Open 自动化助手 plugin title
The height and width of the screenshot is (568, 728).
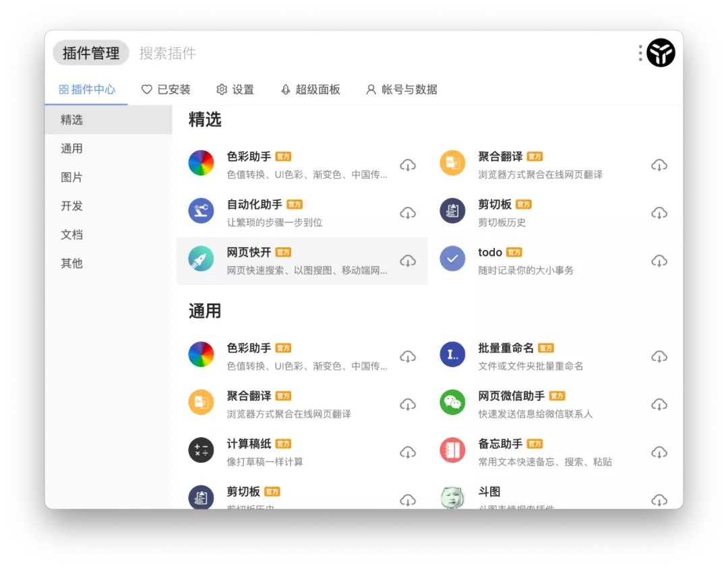[254, 204]
